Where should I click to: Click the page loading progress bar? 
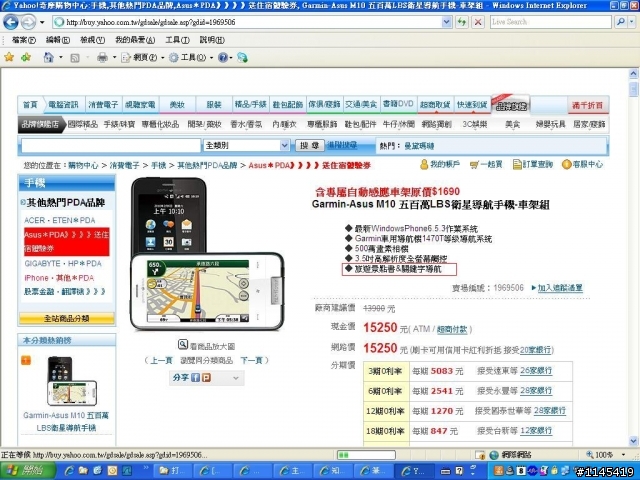click(x=366, y=455)
